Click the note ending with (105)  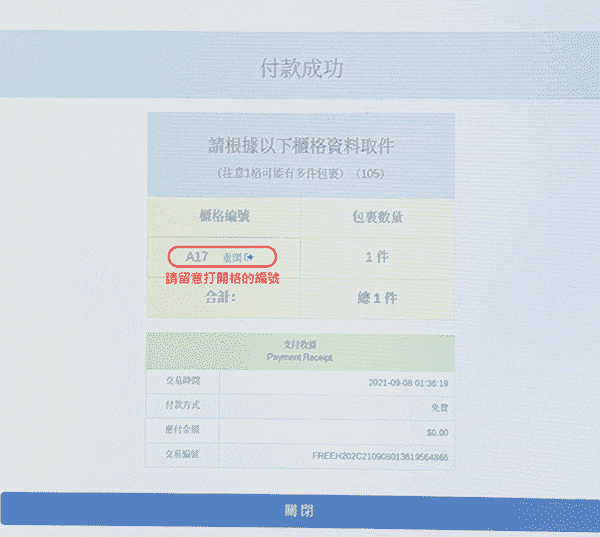(301, 173)
